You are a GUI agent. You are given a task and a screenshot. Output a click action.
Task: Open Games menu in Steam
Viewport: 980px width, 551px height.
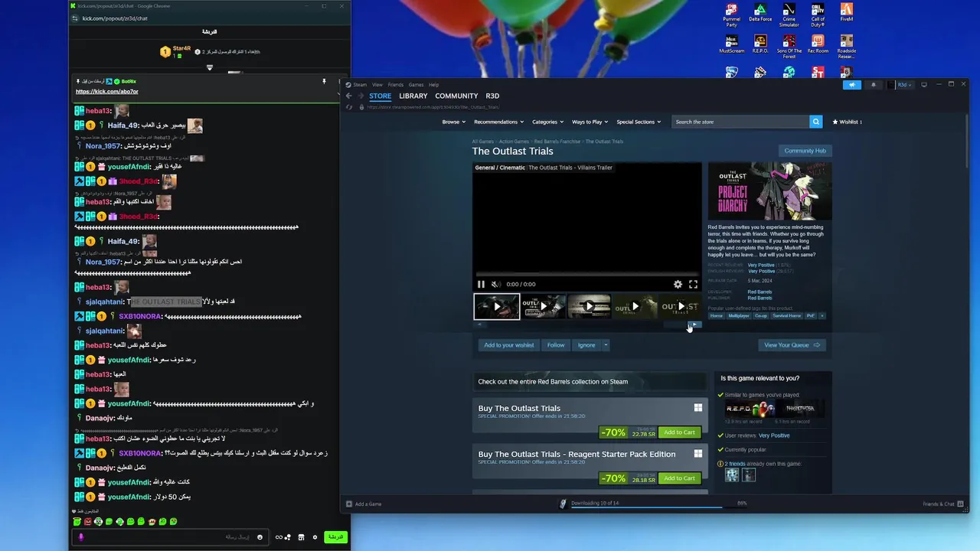click(416, 84)
